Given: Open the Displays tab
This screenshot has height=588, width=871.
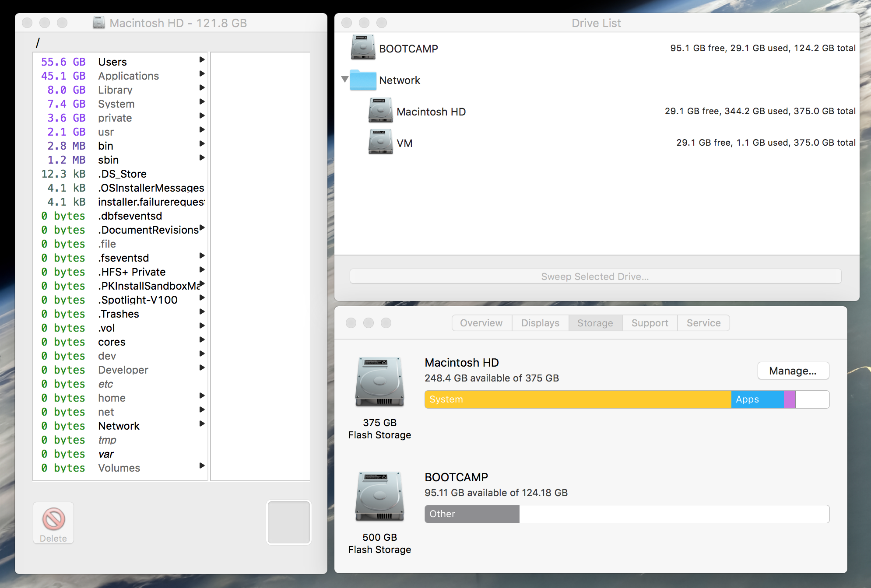Looking at the screenshot, I should pos(540,323).
